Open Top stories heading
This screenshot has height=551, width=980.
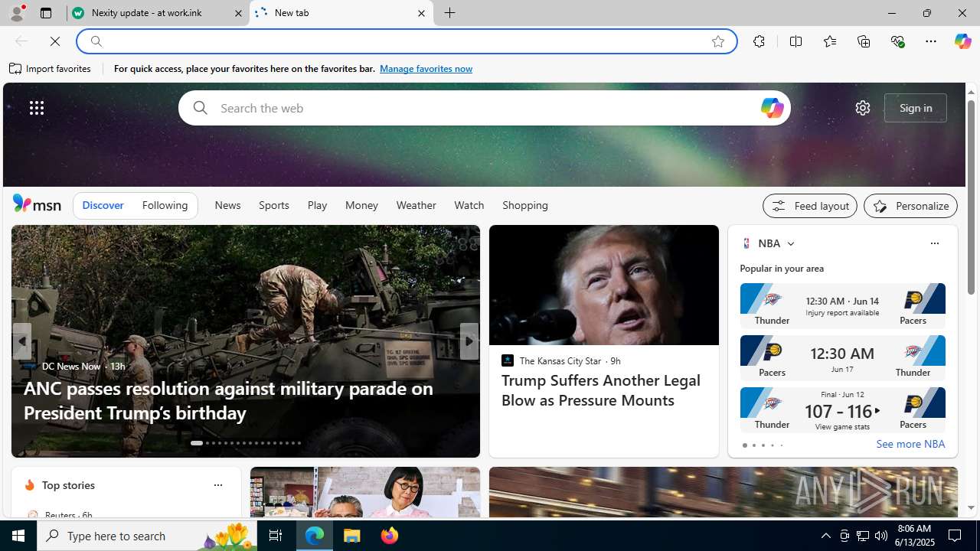coord(68,485)
